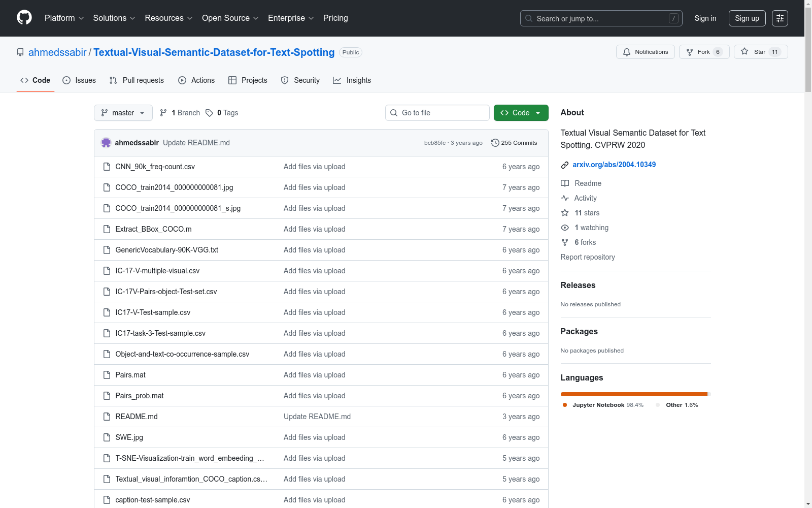Expand the master branch dropdown

[123, 113]
